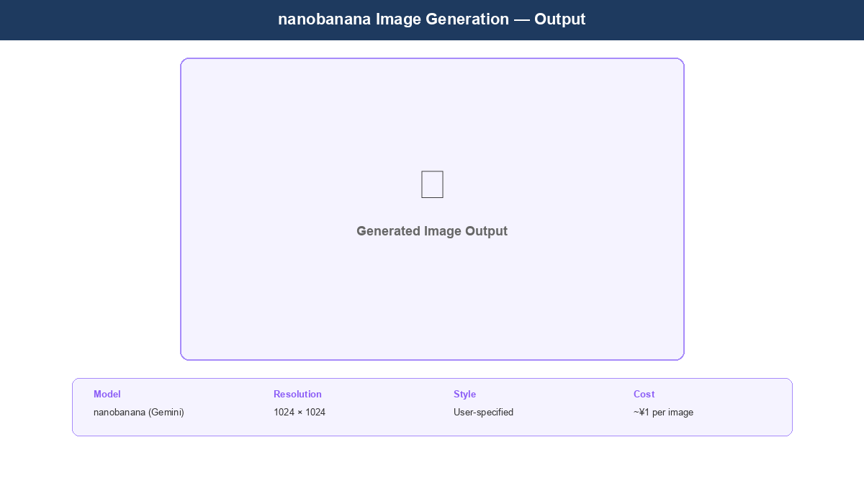
Task: Click the 'User-specified' value
Action: 483,413
